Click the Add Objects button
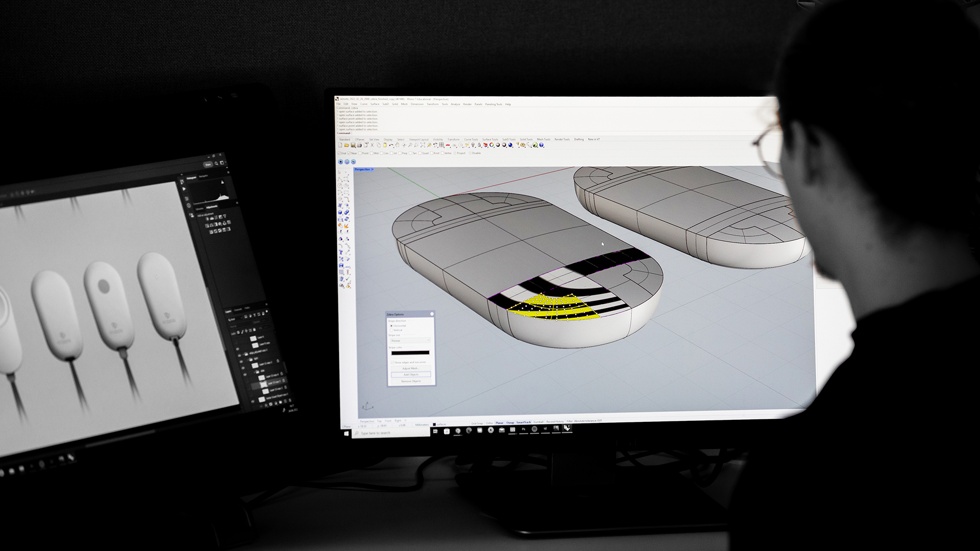This screenshot has height=551, width=980. click(x=411, y=374)
